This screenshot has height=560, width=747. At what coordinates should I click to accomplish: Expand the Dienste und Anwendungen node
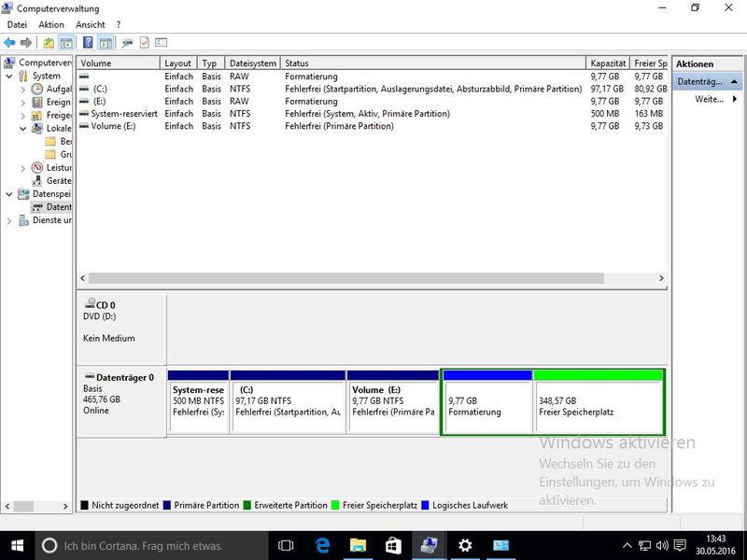9,221
